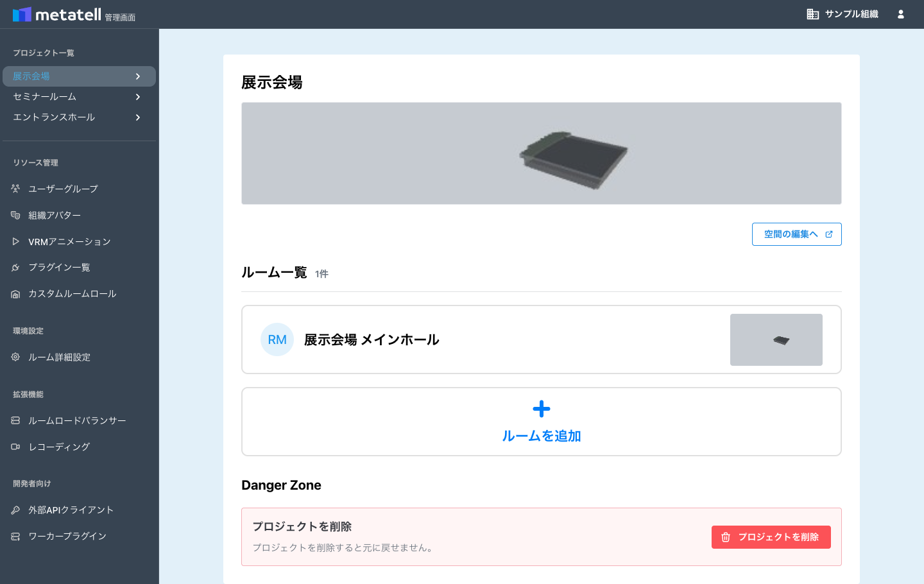Click the ルームロードバランサー server icon
The image size is (924, 584).
(x=15, y=420)
